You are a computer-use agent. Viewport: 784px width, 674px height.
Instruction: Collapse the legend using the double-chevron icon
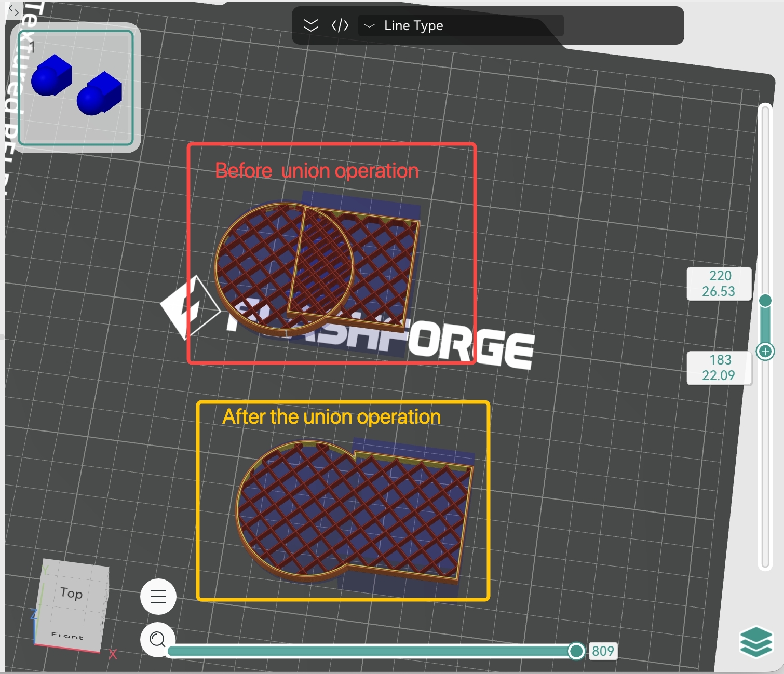click(310, 25)
